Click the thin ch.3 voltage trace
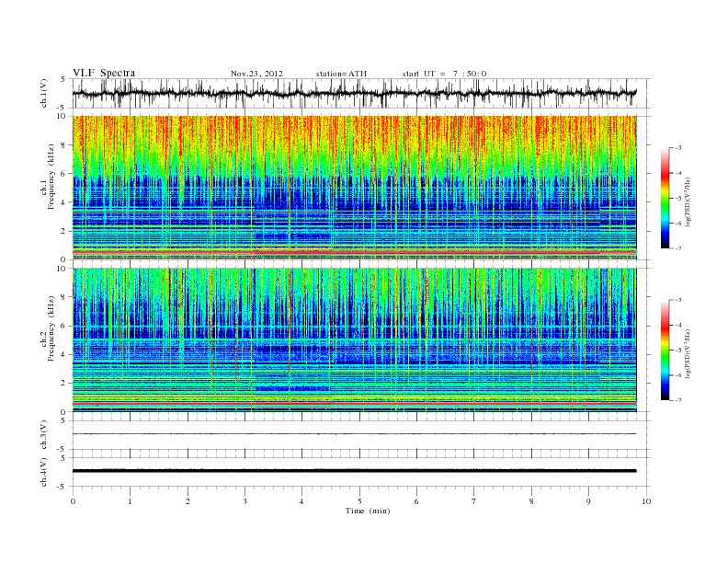The height and width of the screenshot is (563, 728). 354,434
